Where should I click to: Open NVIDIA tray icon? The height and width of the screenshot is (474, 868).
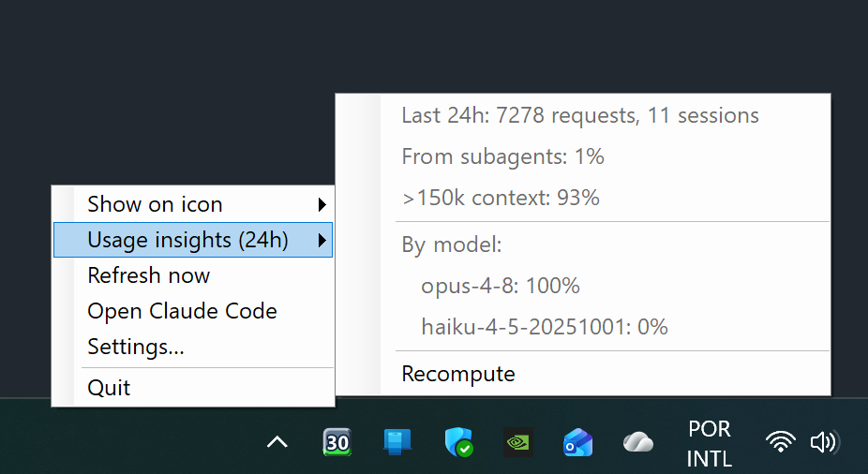pyautogui.click(x=518, y=442)
